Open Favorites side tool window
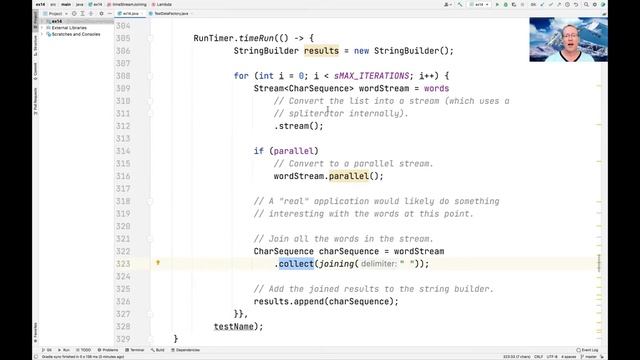This screenshot has height=360, width=640. tap(36, 332)
